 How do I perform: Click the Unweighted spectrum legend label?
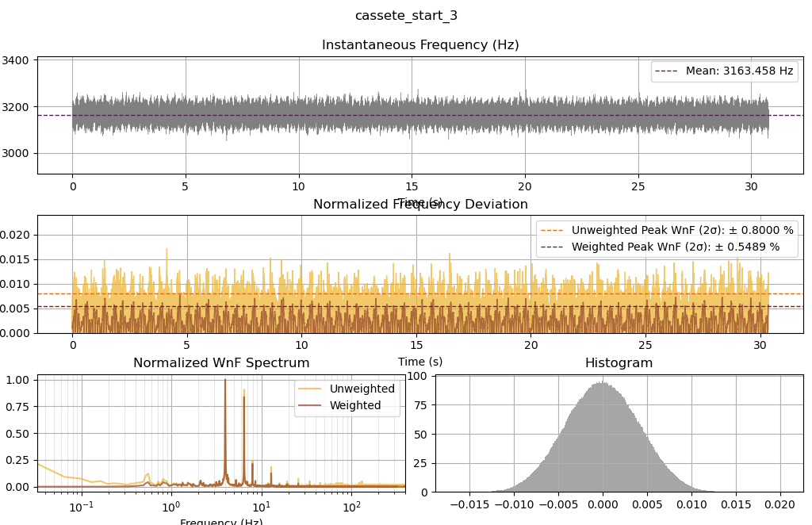[362, 389]
